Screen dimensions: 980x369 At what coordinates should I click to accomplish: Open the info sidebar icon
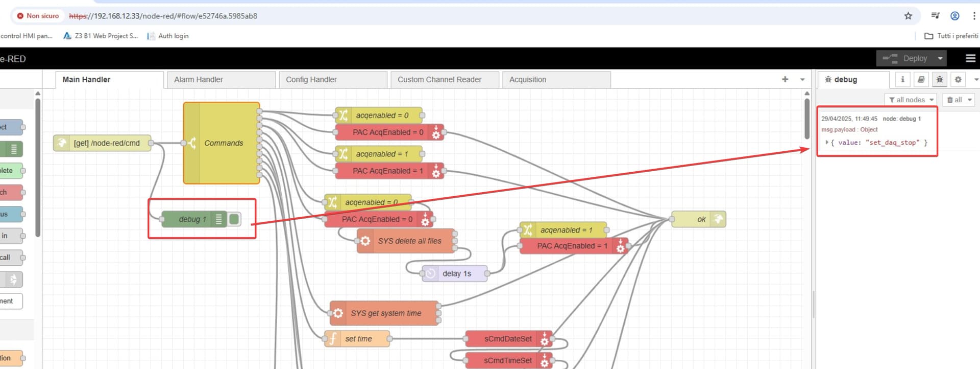902,79
